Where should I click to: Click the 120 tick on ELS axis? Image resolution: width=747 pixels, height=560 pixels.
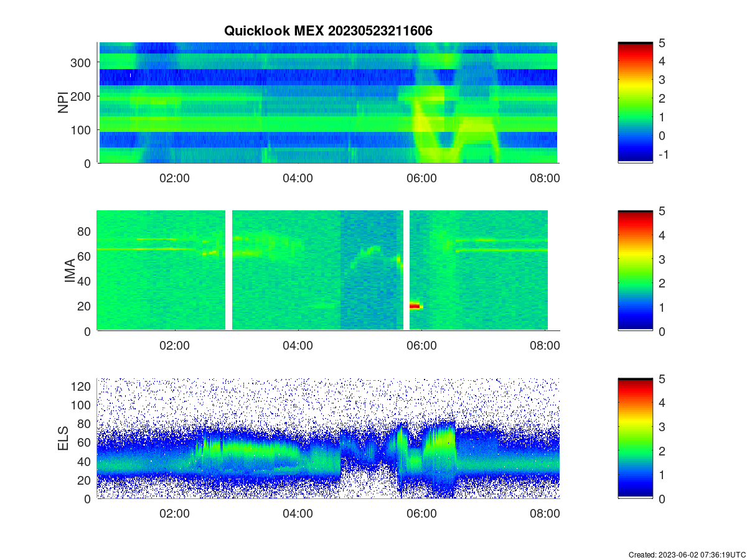tap(82, 386)
